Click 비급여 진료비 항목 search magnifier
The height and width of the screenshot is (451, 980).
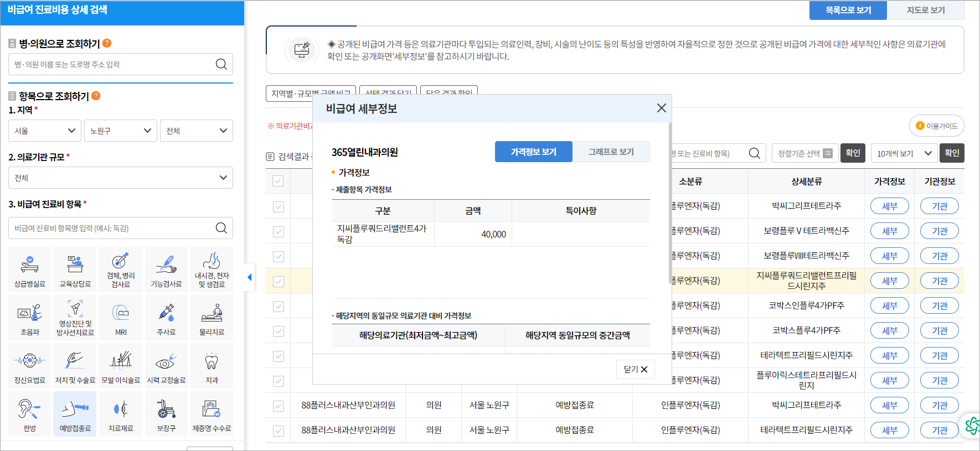(x=221, y=228)
